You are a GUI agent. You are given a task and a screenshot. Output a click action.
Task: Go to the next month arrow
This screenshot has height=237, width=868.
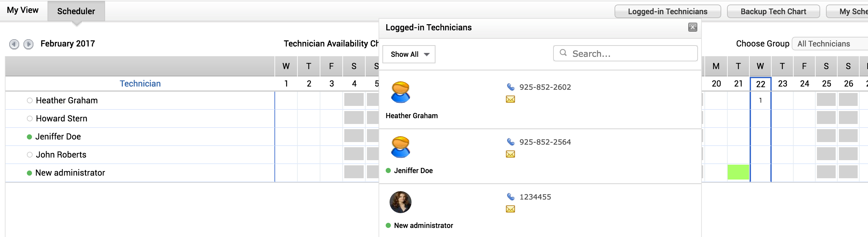(x=29, y=44)
